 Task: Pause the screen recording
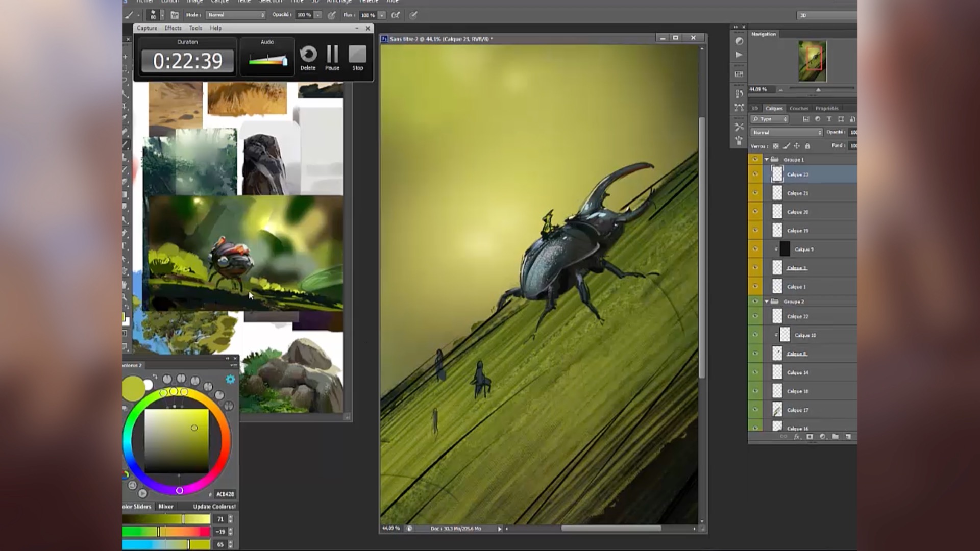tap(332, 57)
